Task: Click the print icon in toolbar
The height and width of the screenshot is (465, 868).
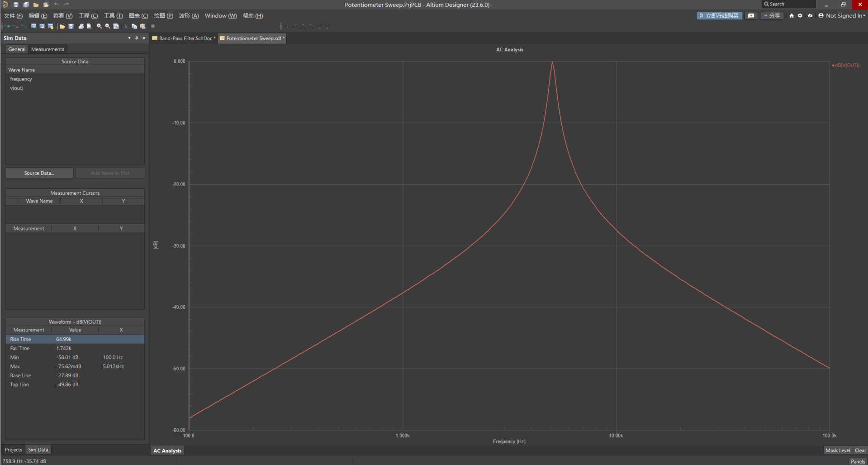Action: click(x=81, y=26)
